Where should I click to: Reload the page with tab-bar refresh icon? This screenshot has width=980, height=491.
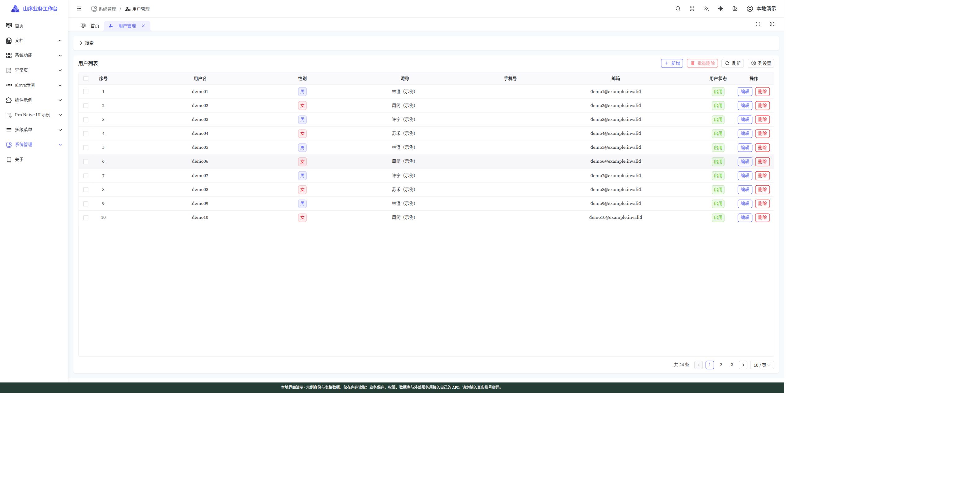tap(758, 24)
